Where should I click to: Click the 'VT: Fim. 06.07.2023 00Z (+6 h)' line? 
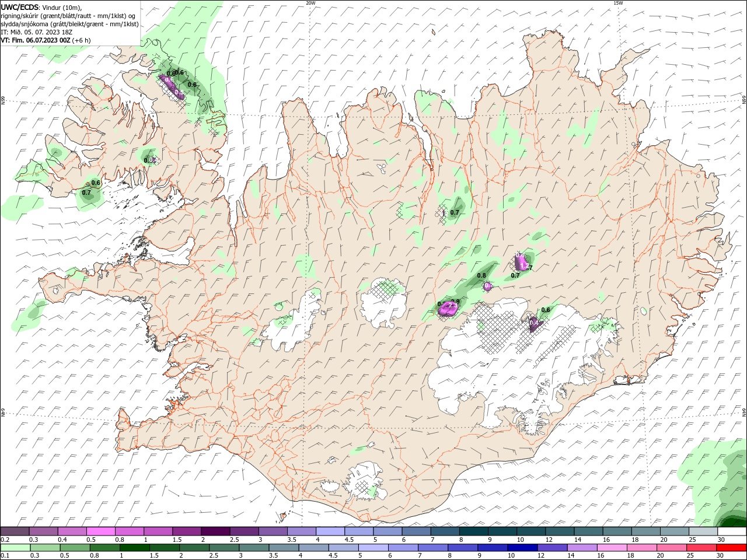coord(46,40)
